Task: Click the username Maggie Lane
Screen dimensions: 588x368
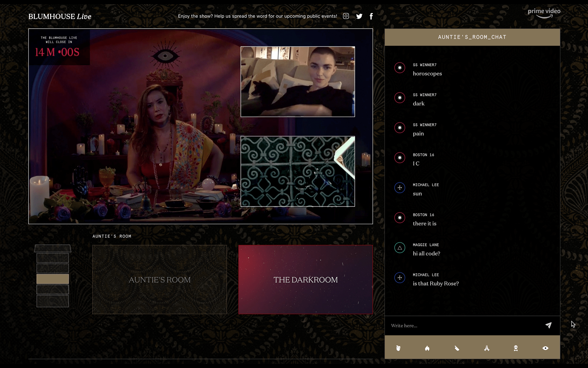Action: (426, 245)
